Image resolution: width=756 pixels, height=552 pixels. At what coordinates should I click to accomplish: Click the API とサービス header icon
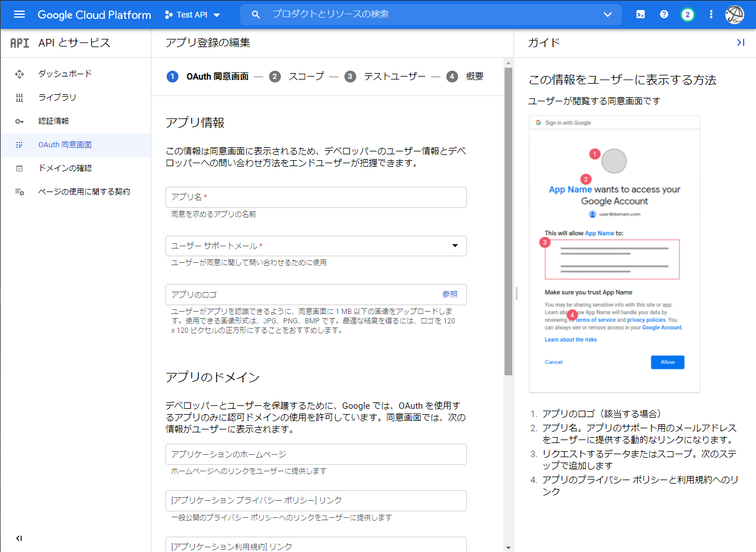(20, 43)
